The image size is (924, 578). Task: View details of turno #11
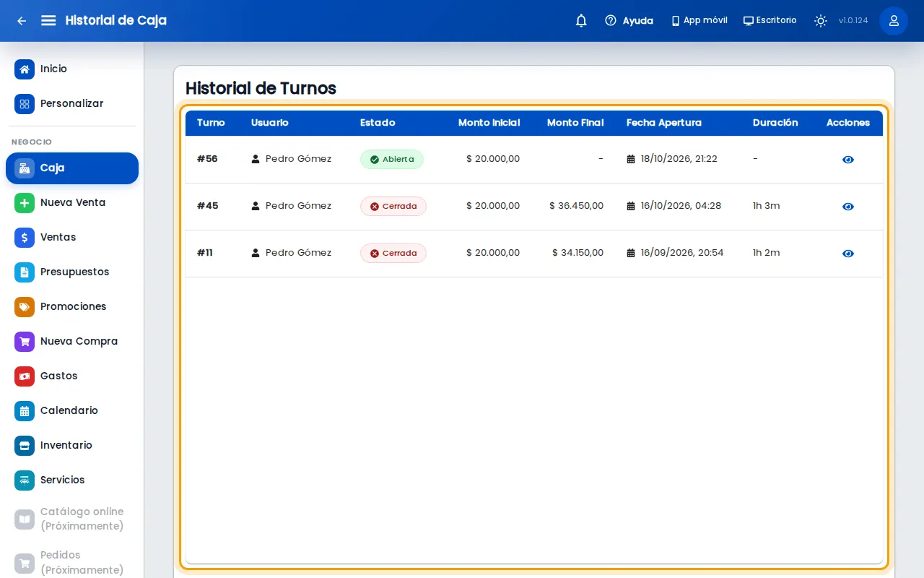coord(848,254)
